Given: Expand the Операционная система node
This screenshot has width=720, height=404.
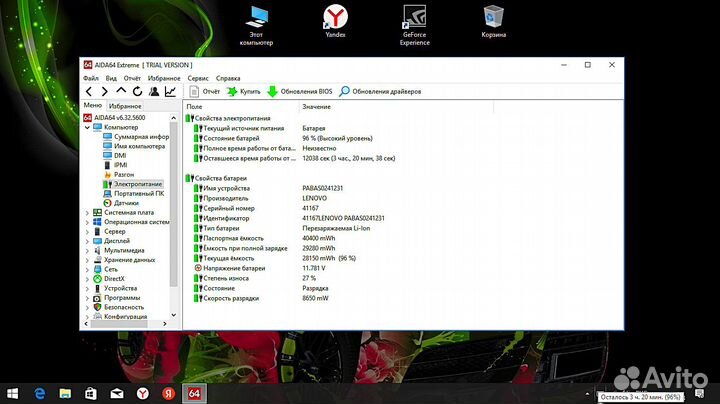Looking at the screenshot, I should (x=87, y=222).
